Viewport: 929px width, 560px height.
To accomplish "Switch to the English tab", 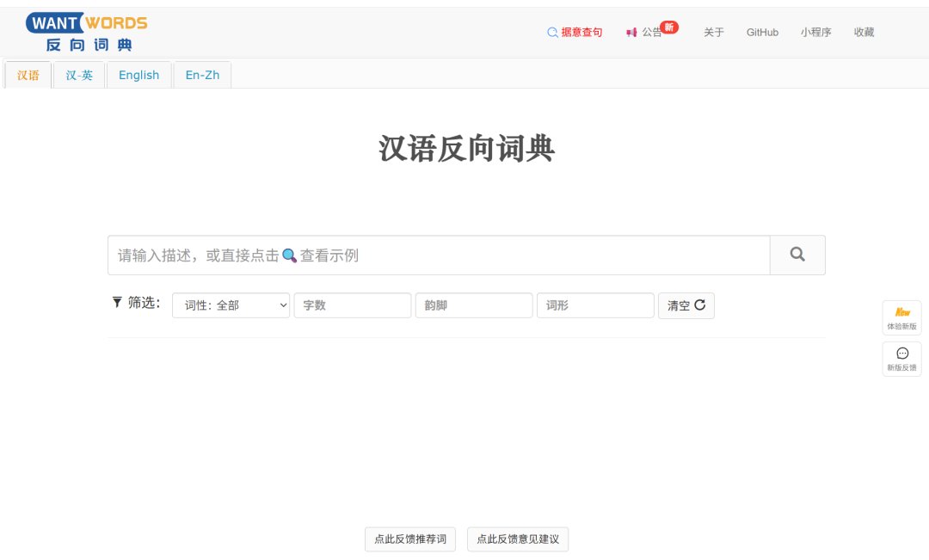I will point(138,75).
